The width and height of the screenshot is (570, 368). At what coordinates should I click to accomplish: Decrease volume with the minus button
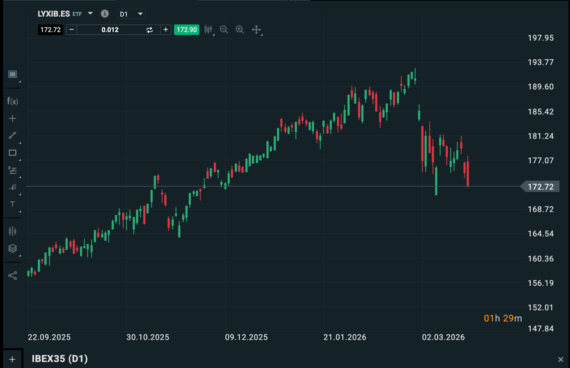tap(72, 29)
